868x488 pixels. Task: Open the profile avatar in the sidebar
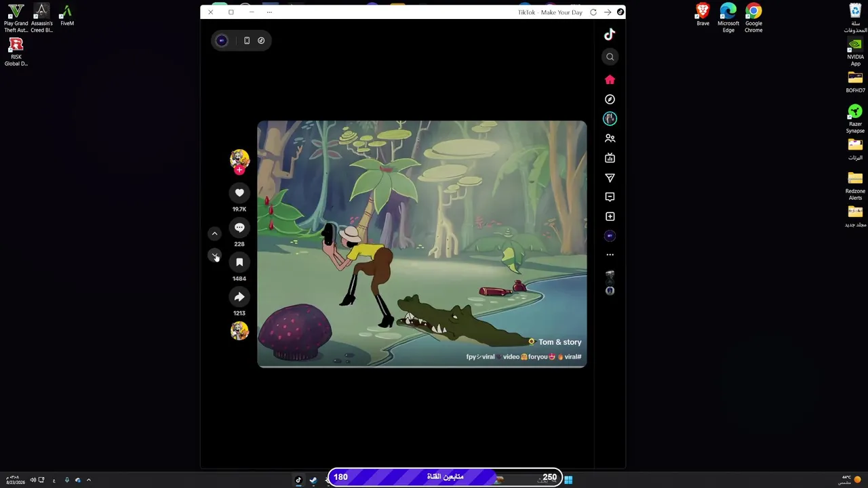610,119
